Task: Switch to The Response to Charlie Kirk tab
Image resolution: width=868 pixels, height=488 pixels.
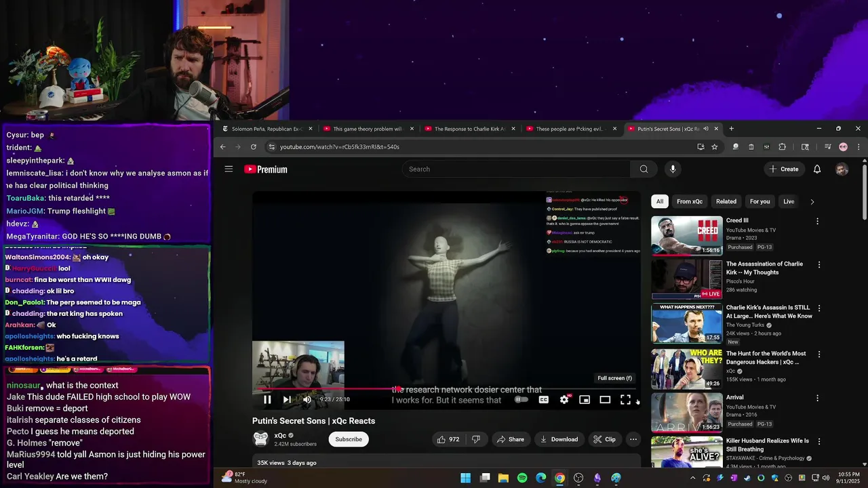Action: (x=469, y=129)
